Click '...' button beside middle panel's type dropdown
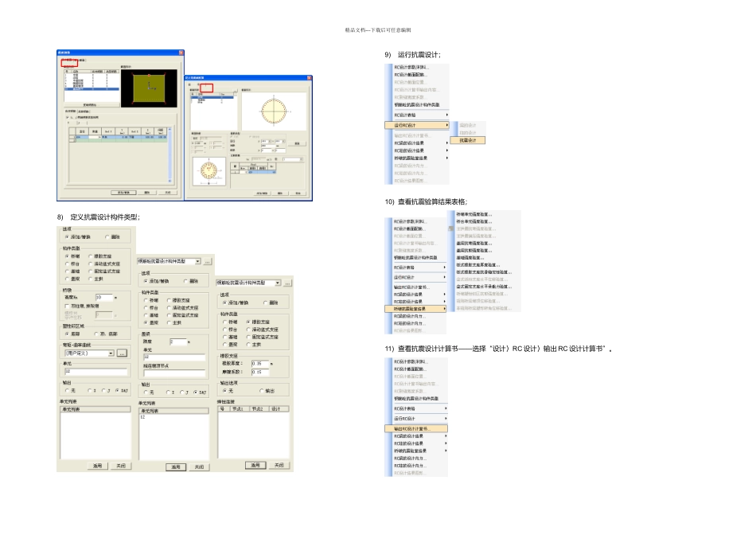 click(208, 261)
